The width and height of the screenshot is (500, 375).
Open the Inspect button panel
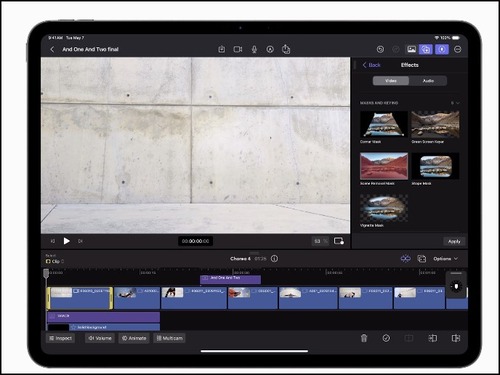point(61,338)
